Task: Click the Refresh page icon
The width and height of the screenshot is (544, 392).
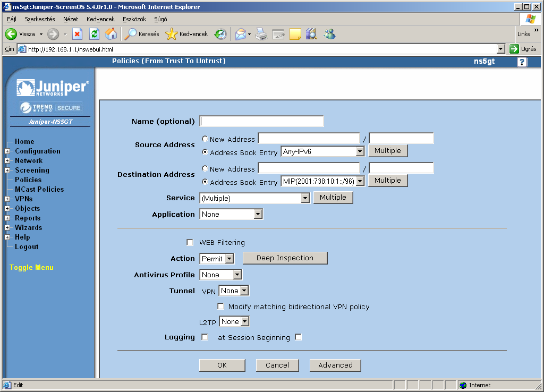Action: pos(94,34)
